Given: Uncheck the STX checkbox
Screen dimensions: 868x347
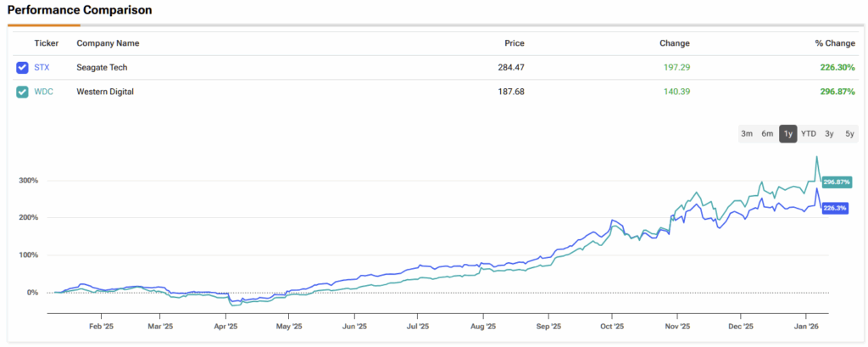Looking at the screenshot, I should (x=22, y=67).
